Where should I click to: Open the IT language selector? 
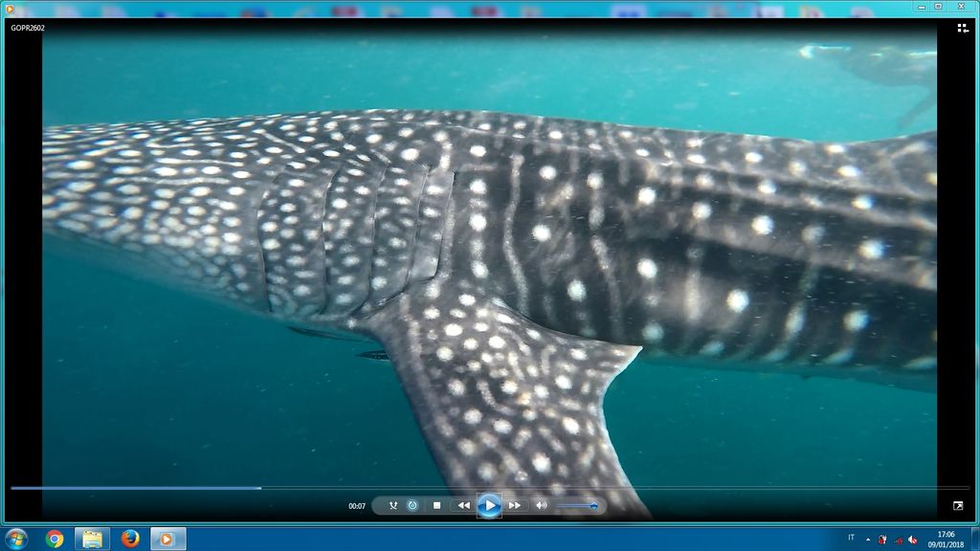851,538
